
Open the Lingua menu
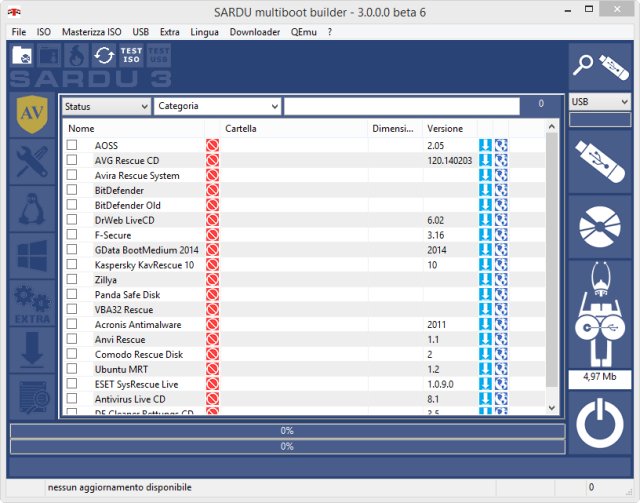[204, 32]
